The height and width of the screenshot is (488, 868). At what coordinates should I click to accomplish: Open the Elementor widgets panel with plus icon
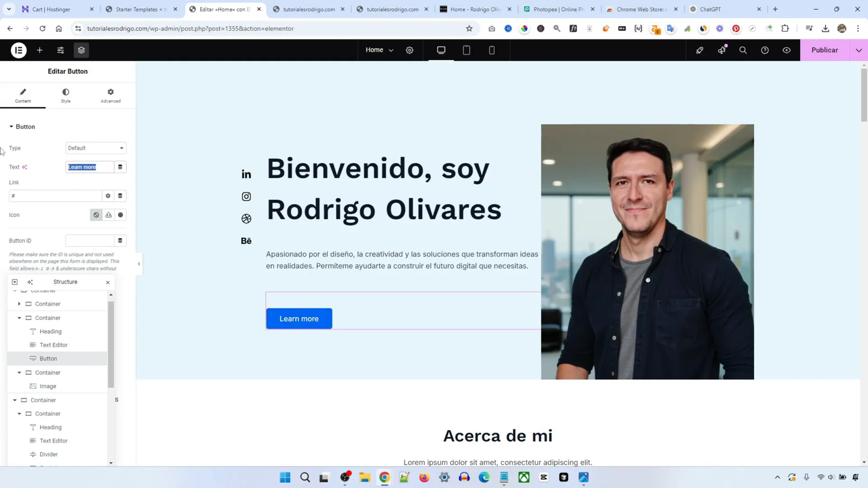pyautogui.click(x=39, y=50)
